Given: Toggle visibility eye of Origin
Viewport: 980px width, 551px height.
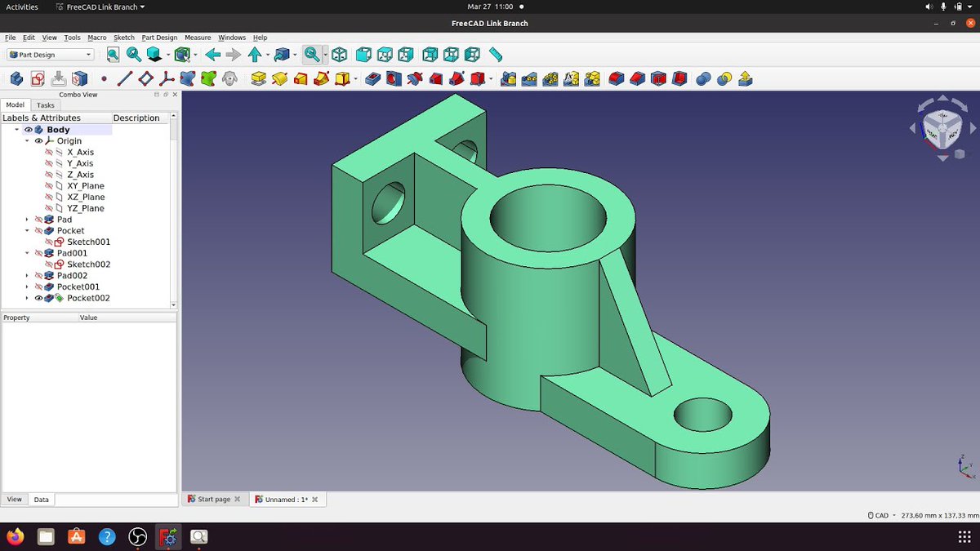Looking at the screenshot, I should pos(38,141).
